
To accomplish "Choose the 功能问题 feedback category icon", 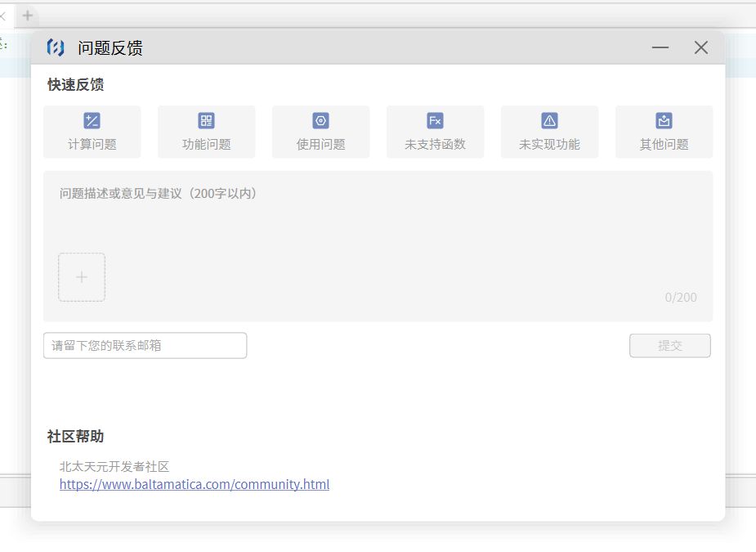I will point(206,121).
